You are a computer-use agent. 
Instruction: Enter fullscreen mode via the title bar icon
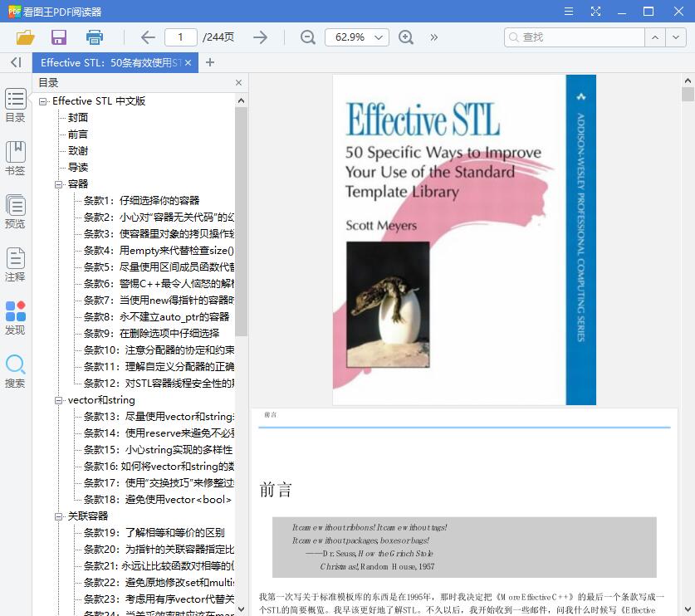[x=595, y=12]
